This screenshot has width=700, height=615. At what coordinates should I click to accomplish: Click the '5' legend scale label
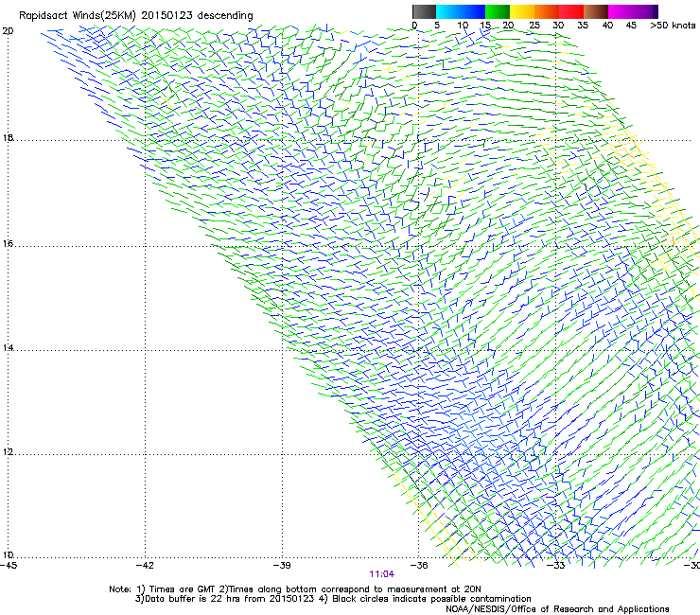(x=437, y=26)
